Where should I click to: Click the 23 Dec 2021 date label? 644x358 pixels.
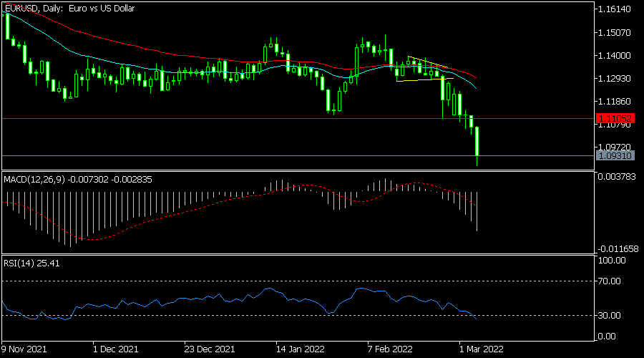[x=210, y=349]
